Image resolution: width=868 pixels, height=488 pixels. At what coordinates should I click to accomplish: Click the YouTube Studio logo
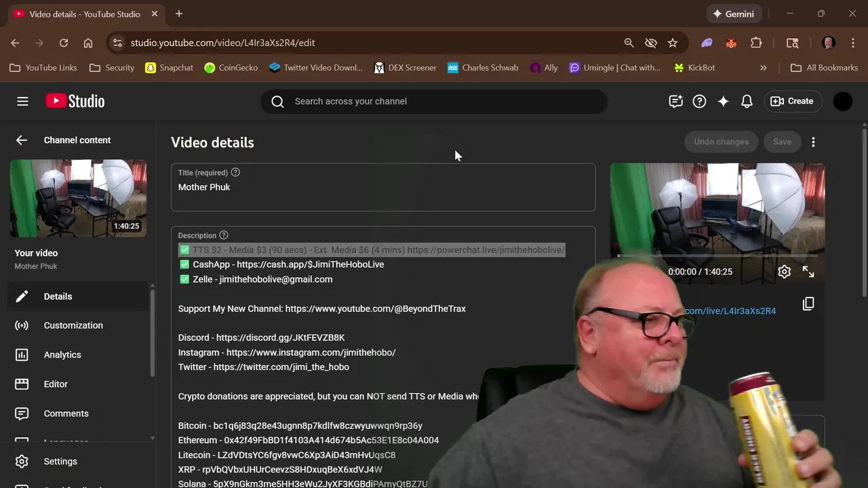pos(75,101)
